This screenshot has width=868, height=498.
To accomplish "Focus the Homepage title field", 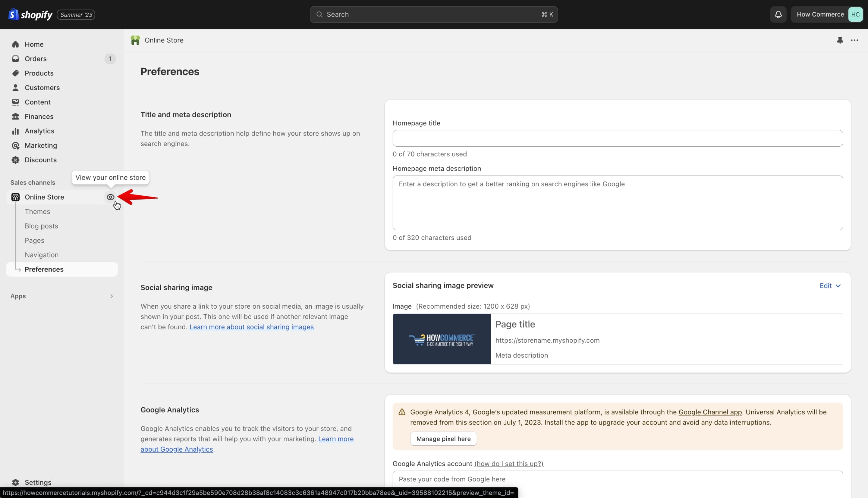I will [x=618, y=138].
